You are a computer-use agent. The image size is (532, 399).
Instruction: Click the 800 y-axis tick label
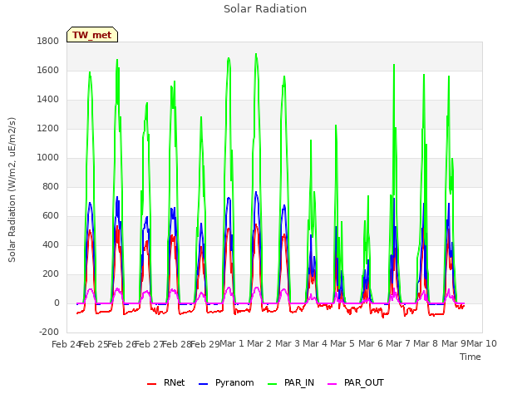[51, 186]
